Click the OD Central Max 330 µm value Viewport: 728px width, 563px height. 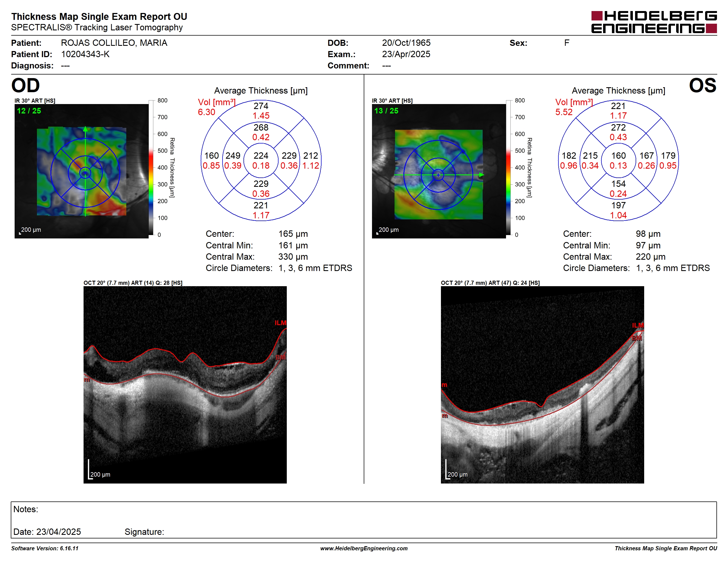point(293,257)
